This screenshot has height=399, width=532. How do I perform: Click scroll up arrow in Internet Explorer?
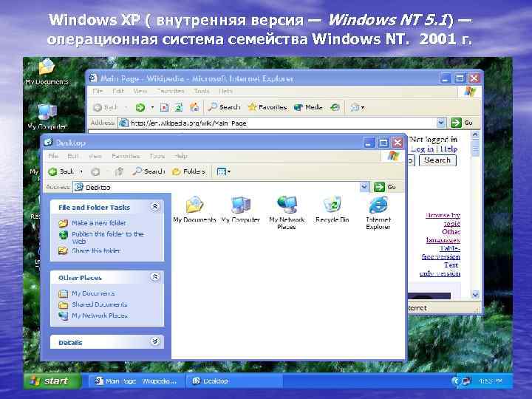point(475,134)
